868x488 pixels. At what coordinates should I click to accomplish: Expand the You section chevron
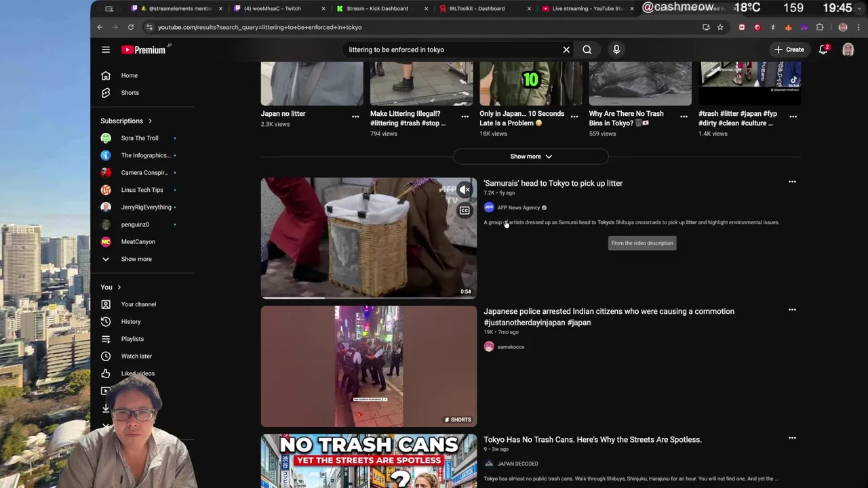pos(119,287)
